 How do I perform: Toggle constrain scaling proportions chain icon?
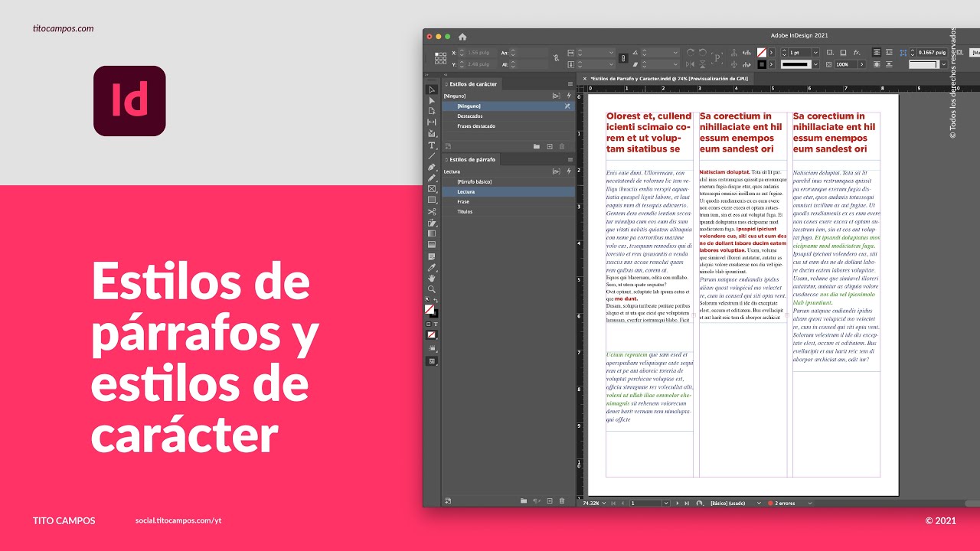[x=622, y=58]
